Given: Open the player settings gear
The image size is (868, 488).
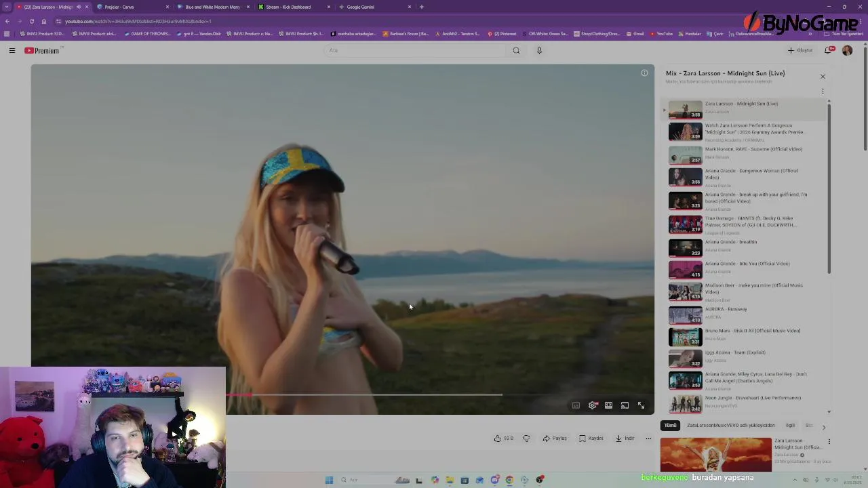Looking at the screenshot, I should click(x=593, y=405).
